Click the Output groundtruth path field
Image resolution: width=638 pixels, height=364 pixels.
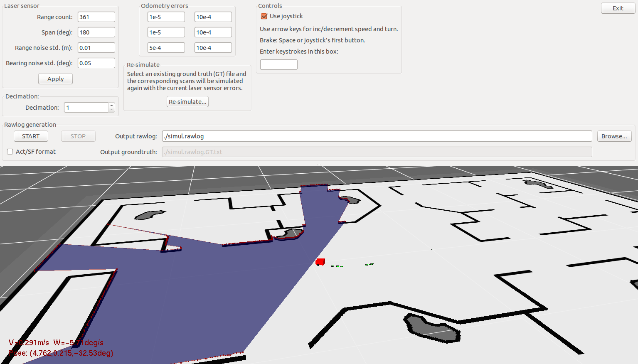[377, 152]
